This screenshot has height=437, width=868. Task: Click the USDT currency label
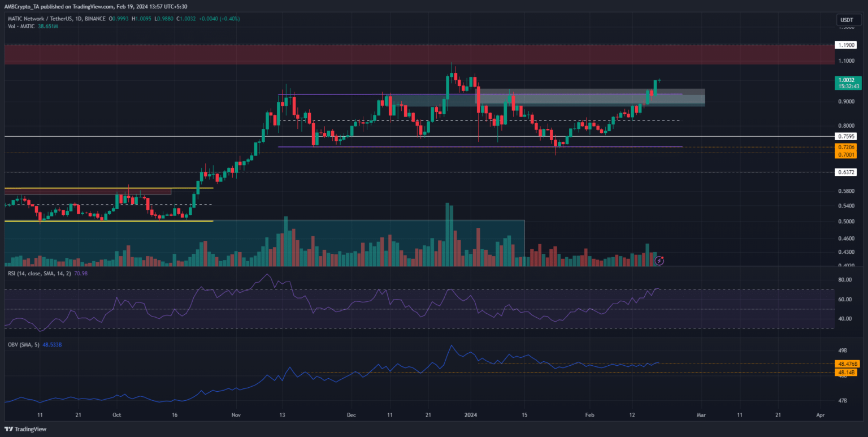(x=845, y=21)
